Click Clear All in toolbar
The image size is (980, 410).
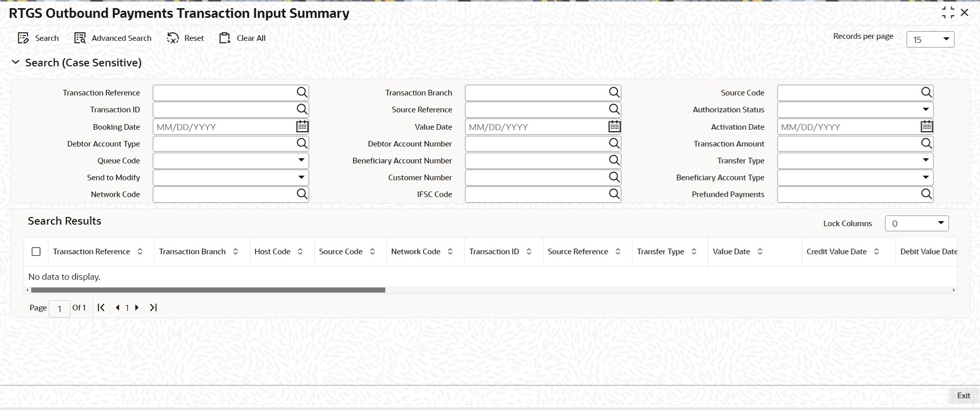(242, 38)
